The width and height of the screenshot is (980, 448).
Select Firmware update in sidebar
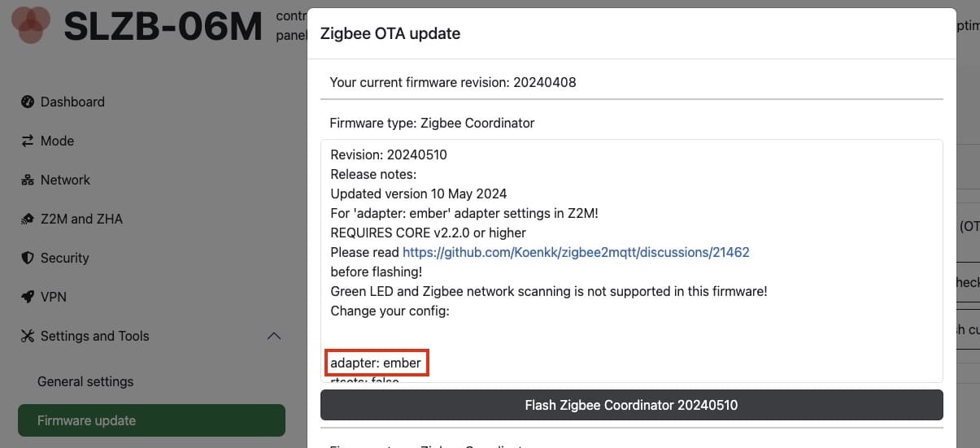pos(151,420)
